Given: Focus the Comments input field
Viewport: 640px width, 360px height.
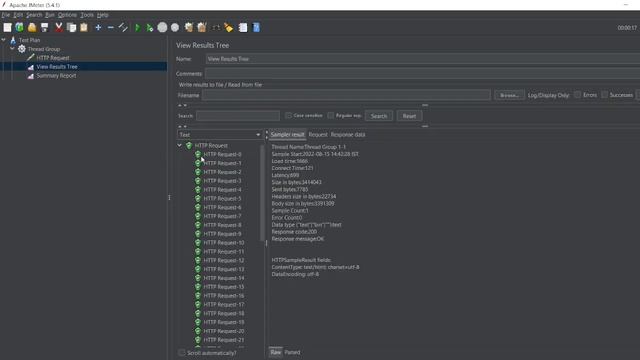Looking at the screenshot, I should point(422,73).
